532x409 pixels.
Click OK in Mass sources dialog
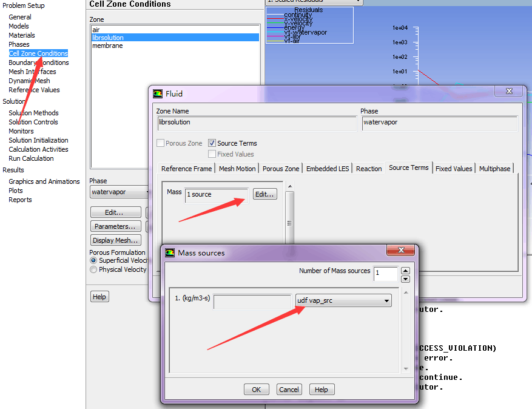click(257, 390)
